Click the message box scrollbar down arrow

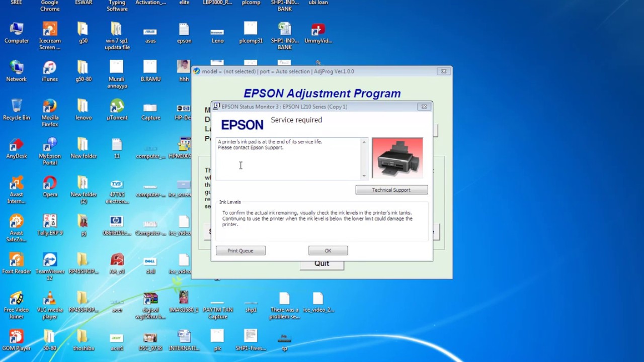(364, 175)
